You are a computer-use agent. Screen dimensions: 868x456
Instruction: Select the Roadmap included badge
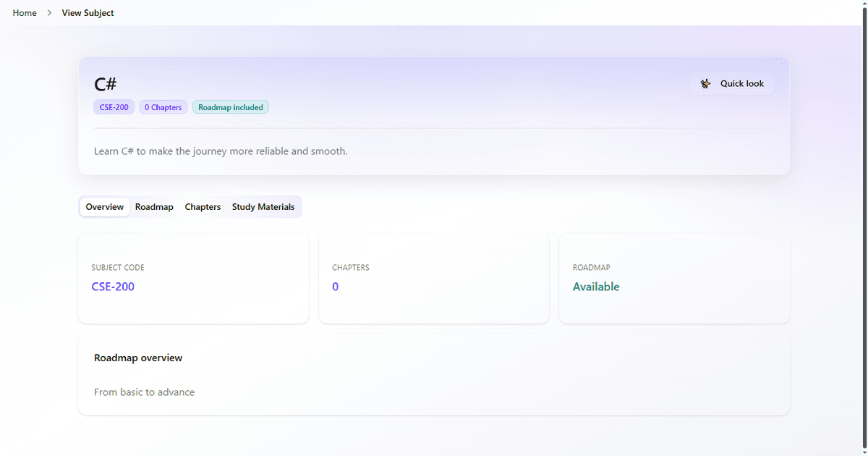click(230, 106)
